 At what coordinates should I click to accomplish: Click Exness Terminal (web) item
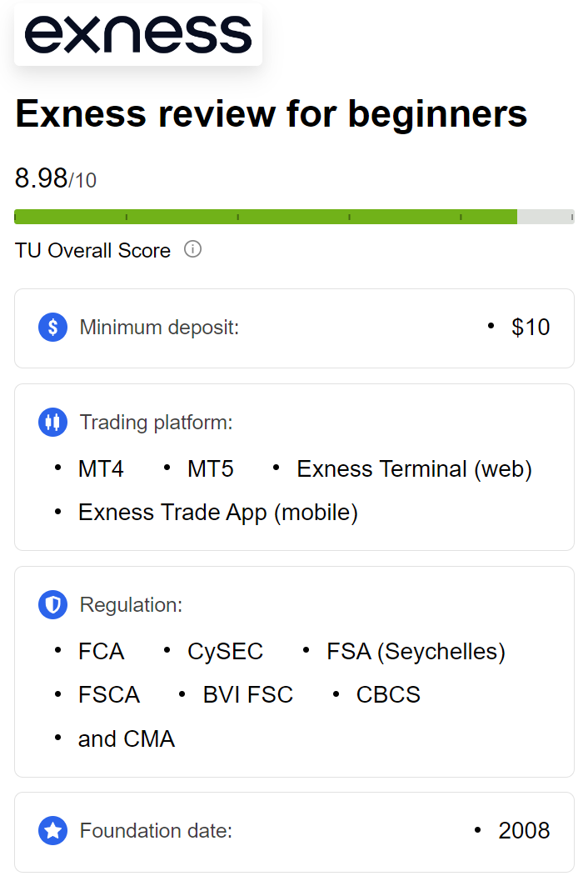[x=414, y=469]
